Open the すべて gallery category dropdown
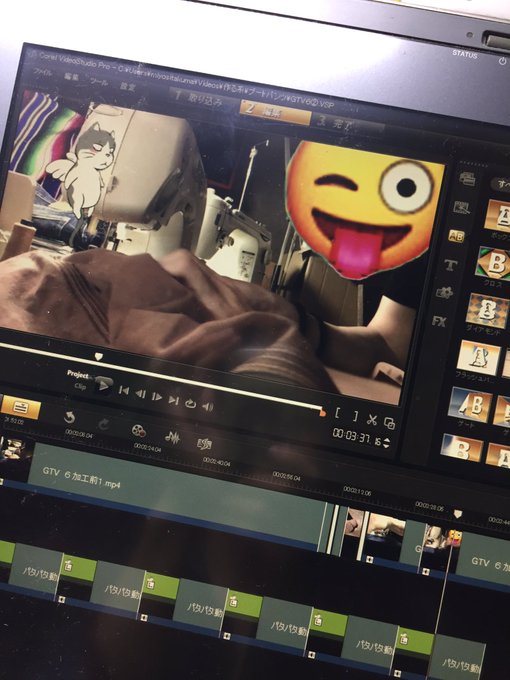This screenshot has height=680, width=510. point(500,185)
